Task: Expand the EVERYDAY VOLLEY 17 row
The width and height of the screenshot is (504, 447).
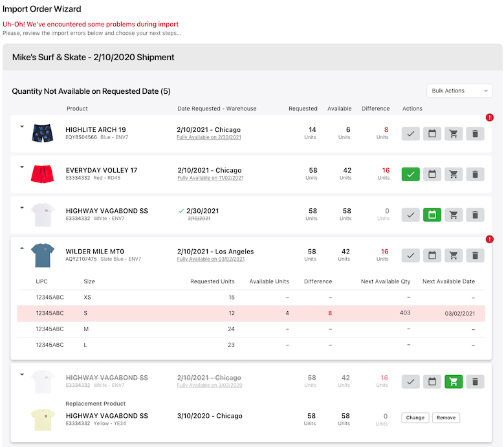Action: coord(21,167)
